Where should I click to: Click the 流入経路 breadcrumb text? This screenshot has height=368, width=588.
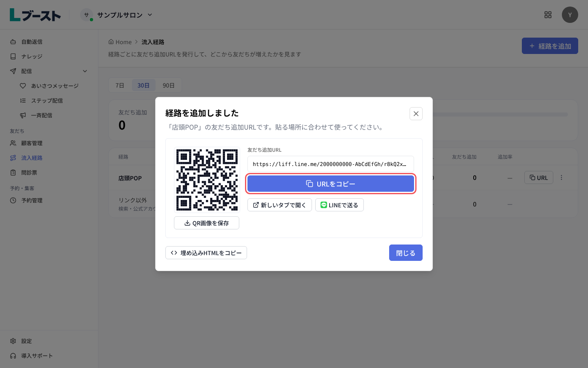153,42
